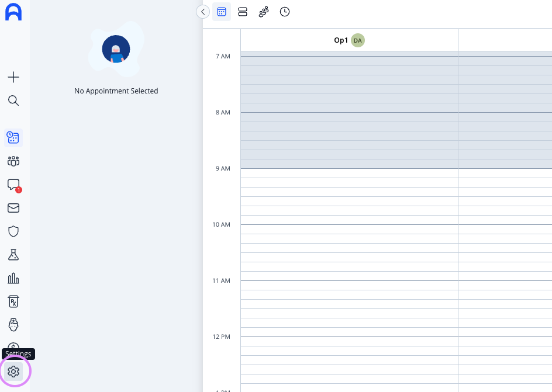Click the 10 AM slot in Op1

[349, 229]
